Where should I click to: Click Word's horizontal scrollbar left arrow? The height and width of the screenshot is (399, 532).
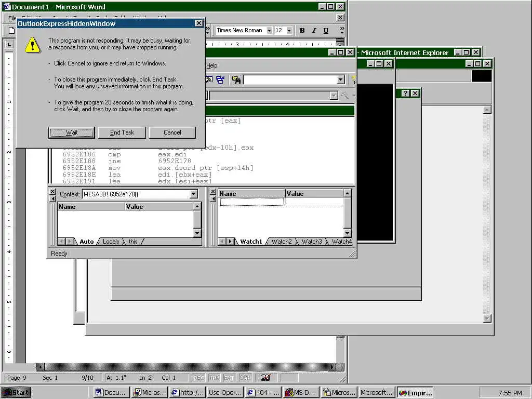(41, 367)
